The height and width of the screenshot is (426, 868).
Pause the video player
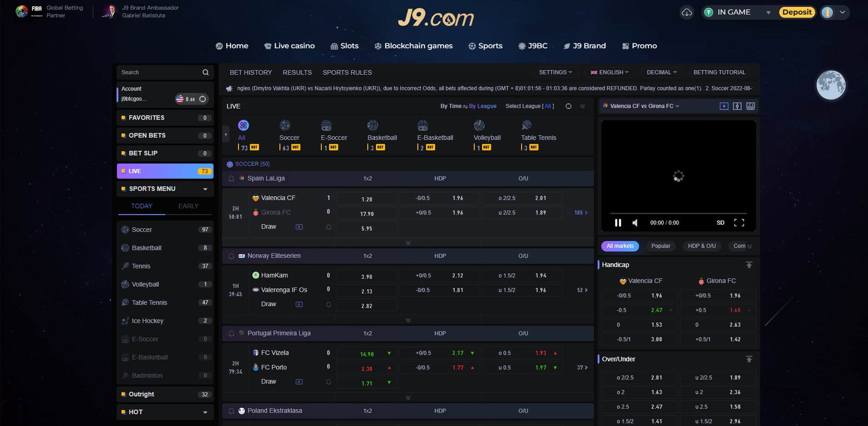618,223
